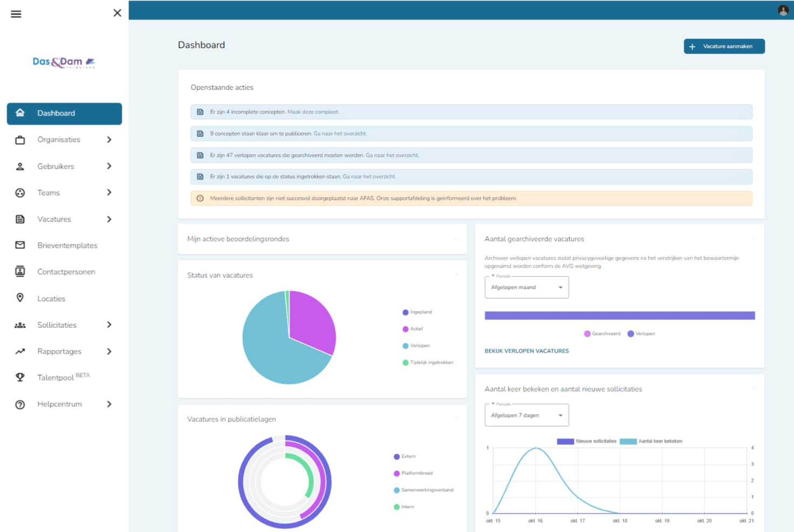Click the Vacatures document icon

pyautogui.click(x=20, y=219)
